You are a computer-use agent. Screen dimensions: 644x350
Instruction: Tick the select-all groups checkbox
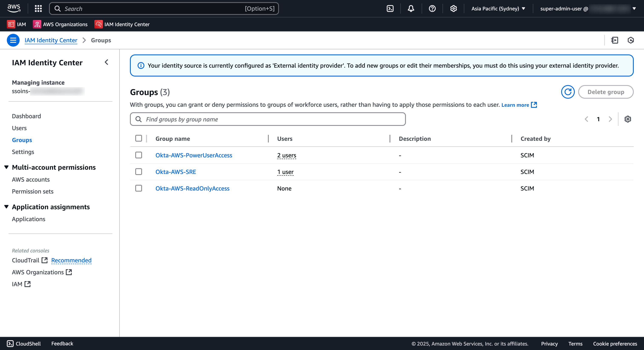pyautogui.click(x=138, y=138)
